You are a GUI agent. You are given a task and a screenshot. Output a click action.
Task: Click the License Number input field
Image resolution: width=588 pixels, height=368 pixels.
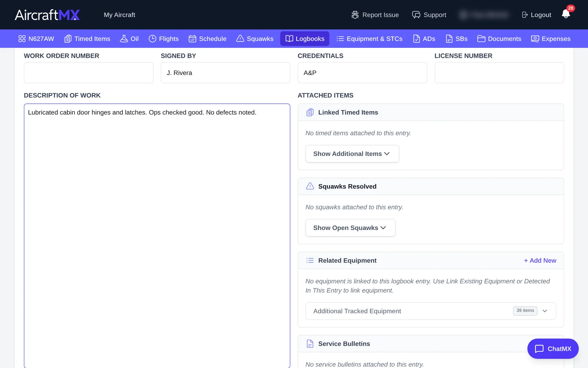(x=499, y=72)
